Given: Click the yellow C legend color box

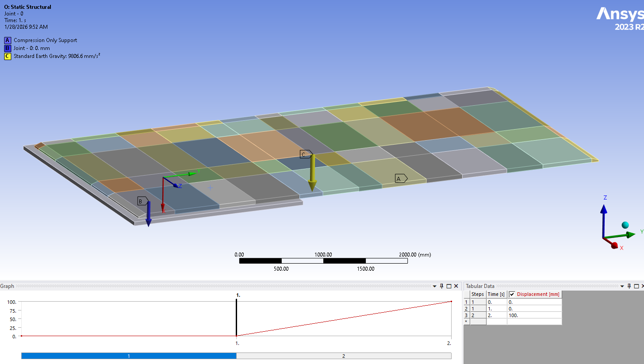Looking at the screenshot, I should click(8, 56).
